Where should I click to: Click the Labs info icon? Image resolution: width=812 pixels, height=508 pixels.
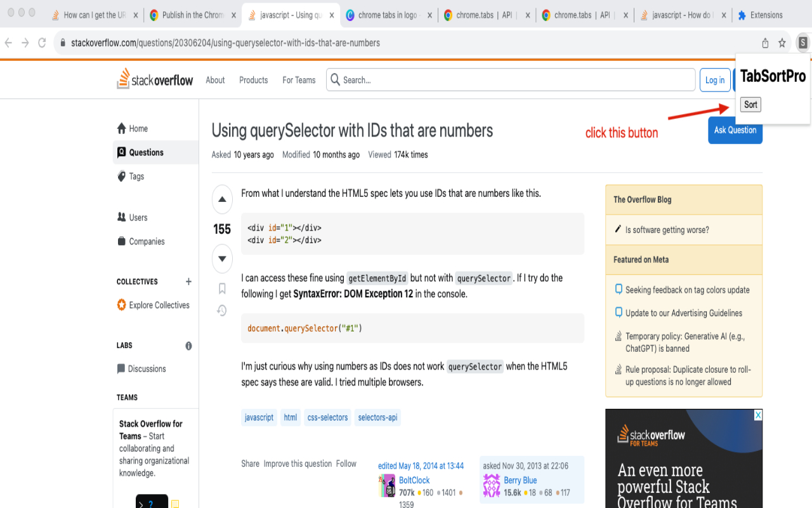(x=188, y=346)
